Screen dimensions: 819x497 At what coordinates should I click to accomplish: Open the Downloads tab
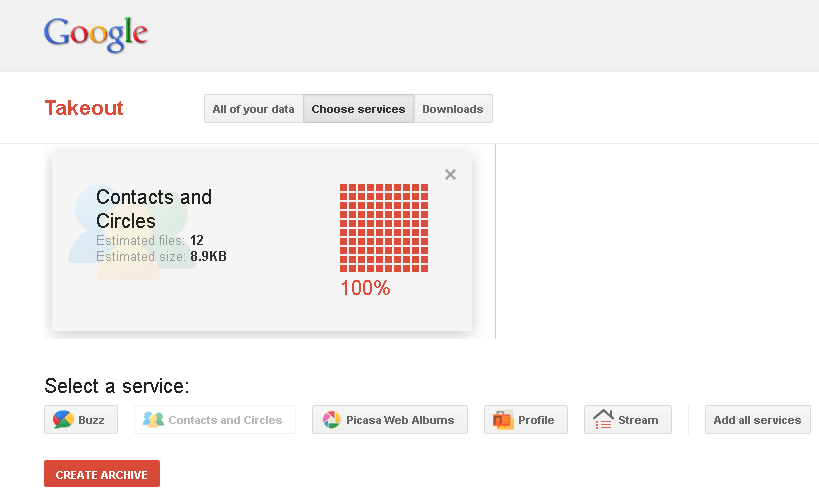coord(453,109)
